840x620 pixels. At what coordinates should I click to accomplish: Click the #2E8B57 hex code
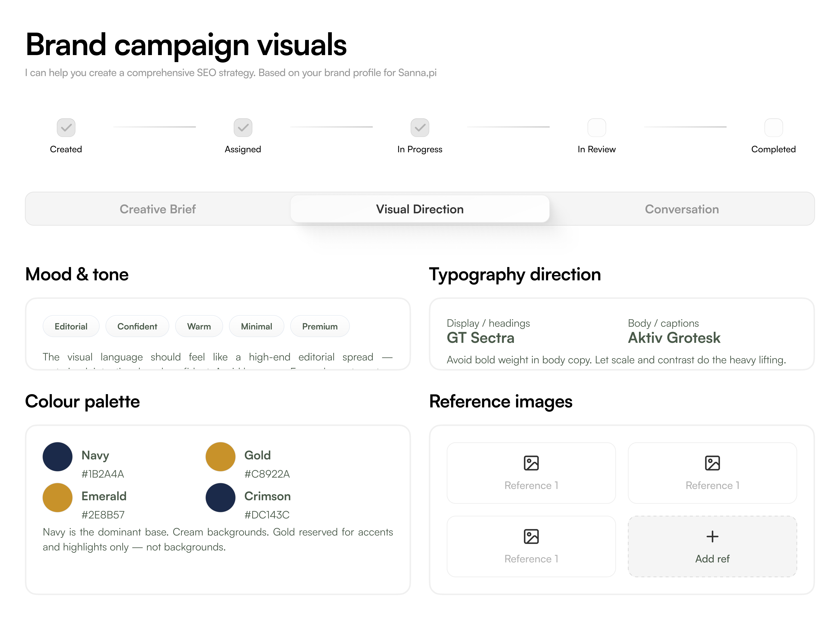point(103,515)
